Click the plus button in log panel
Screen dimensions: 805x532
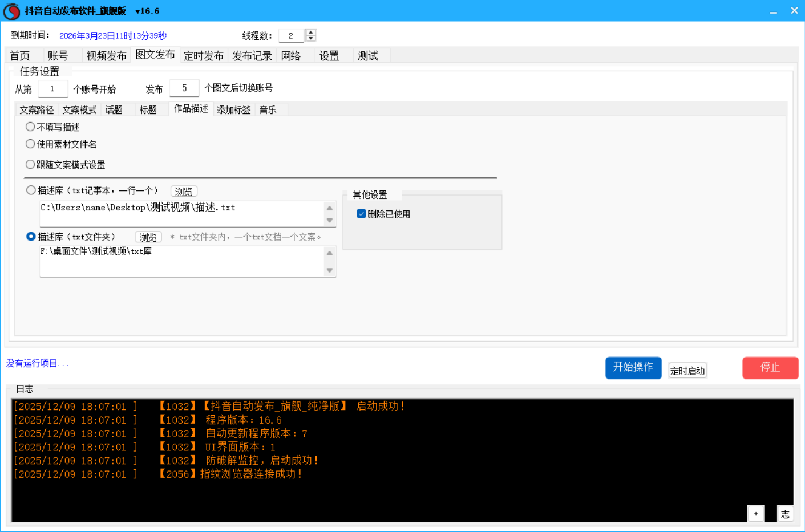tap(756, 514)
